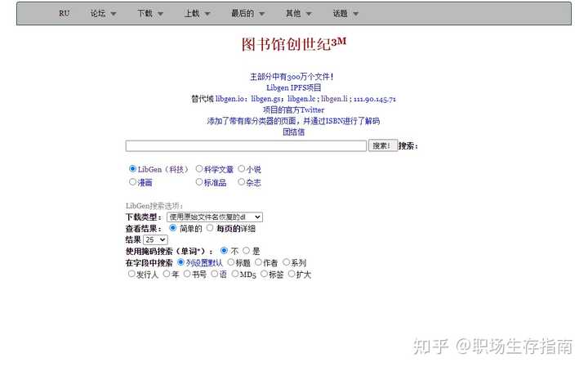Search in the 标签 field radio

(264, 274)
